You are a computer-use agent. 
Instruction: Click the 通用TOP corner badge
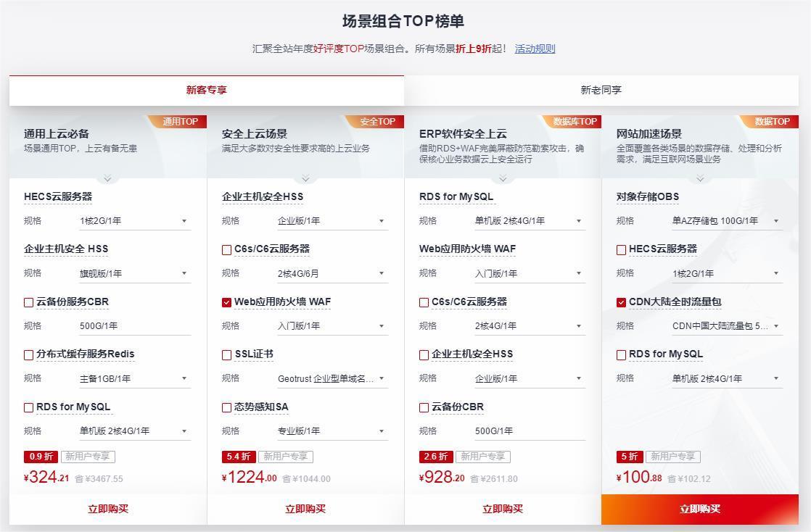coord(178,122)
